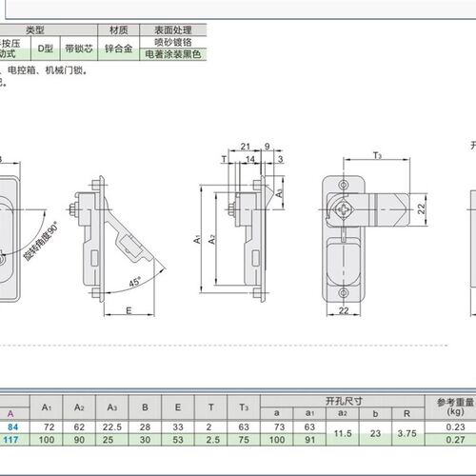Select the 75 cell under T3

(x=244, y=440)
